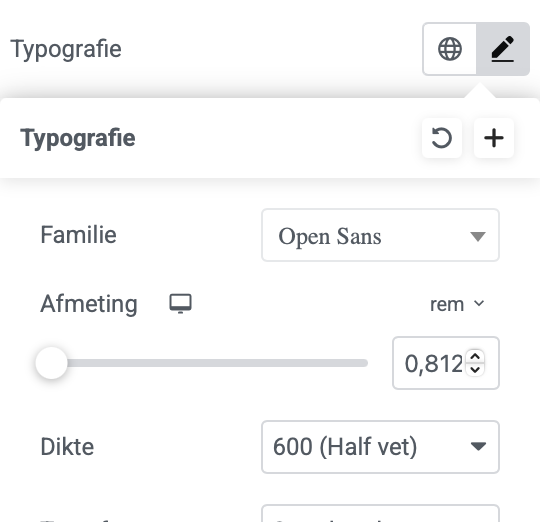Screen dimensions: 540x522
Task: Reset typography with the circular arrow icon
Action: click(x=442, y=138)
